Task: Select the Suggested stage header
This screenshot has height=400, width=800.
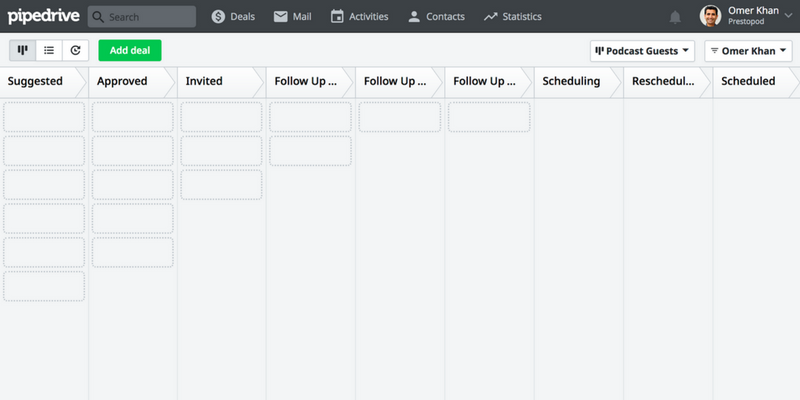Action: click(35, 81)
